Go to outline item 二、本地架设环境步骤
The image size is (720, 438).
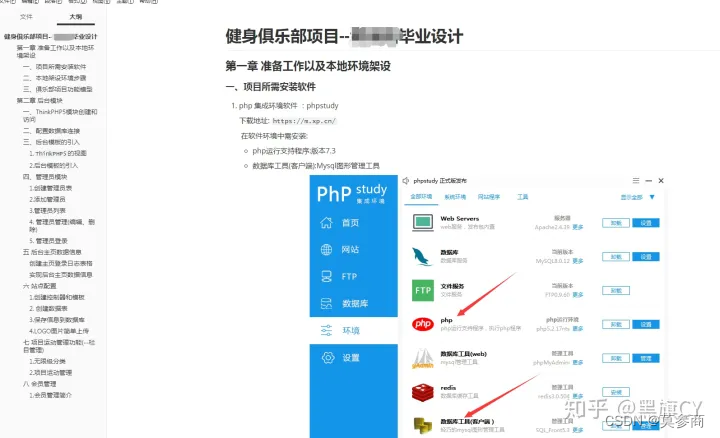click(55, 78)
